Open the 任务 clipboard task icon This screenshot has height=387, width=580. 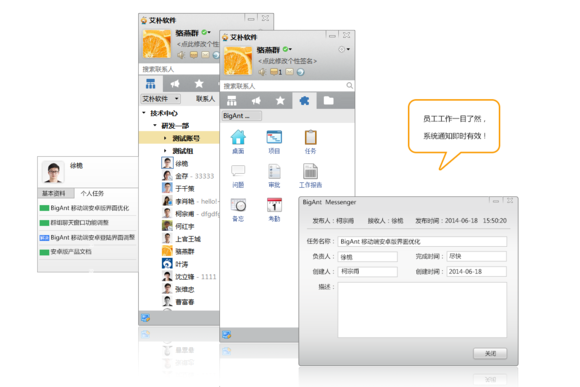310,137
